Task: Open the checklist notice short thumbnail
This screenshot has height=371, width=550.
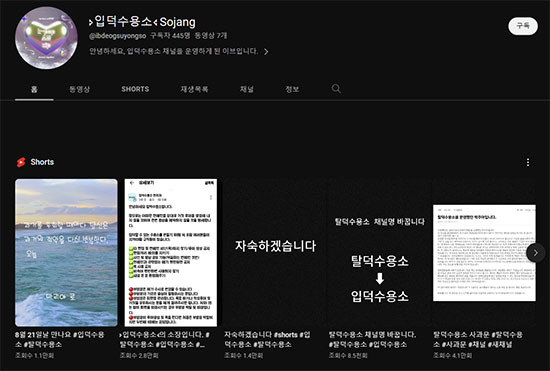Action: point(171,252)
